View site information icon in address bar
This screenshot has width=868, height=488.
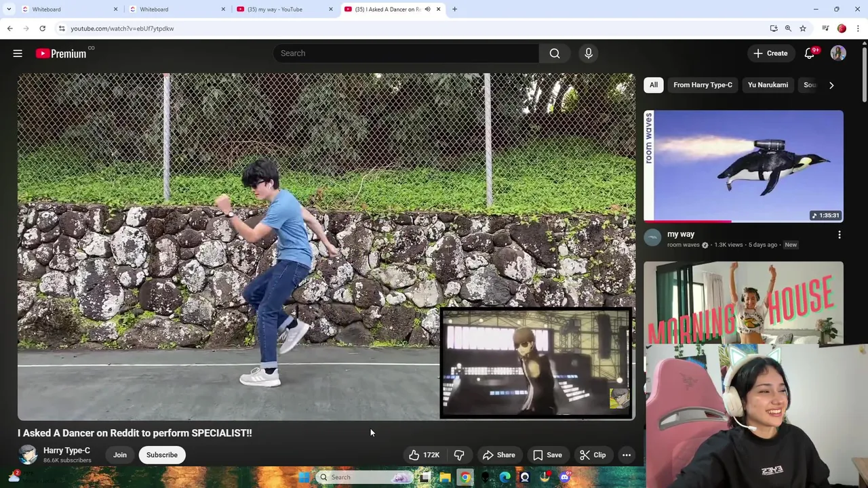62,28
